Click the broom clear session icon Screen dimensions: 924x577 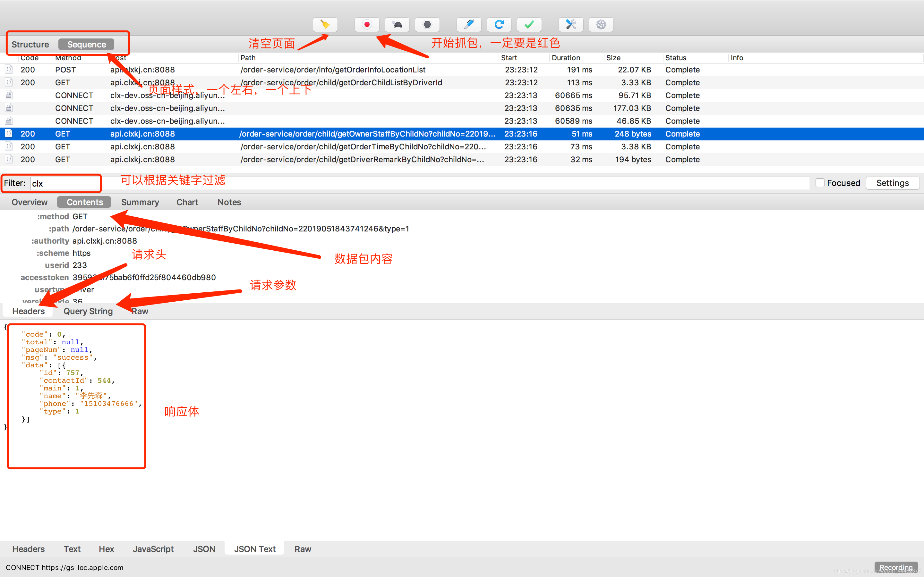pos(325,25)
